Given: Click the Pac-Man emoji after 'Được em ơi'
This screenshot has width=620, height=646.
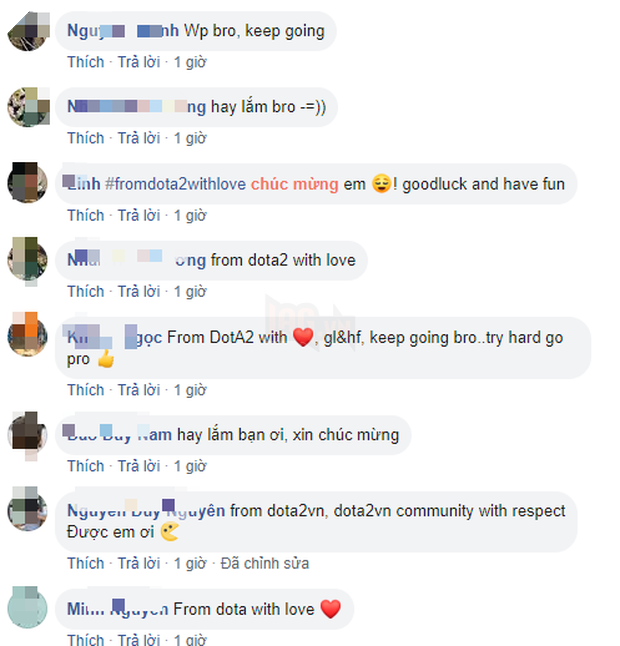Looking at the screenshot, I should [169, 531].
